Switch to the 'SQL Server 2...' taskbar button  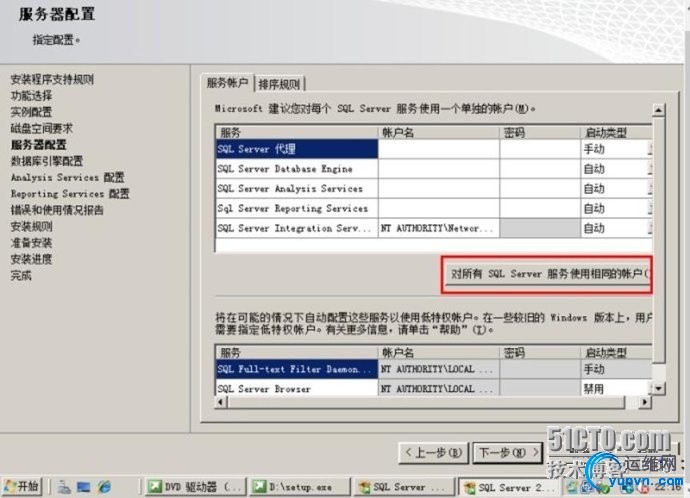tap(510, 487)
